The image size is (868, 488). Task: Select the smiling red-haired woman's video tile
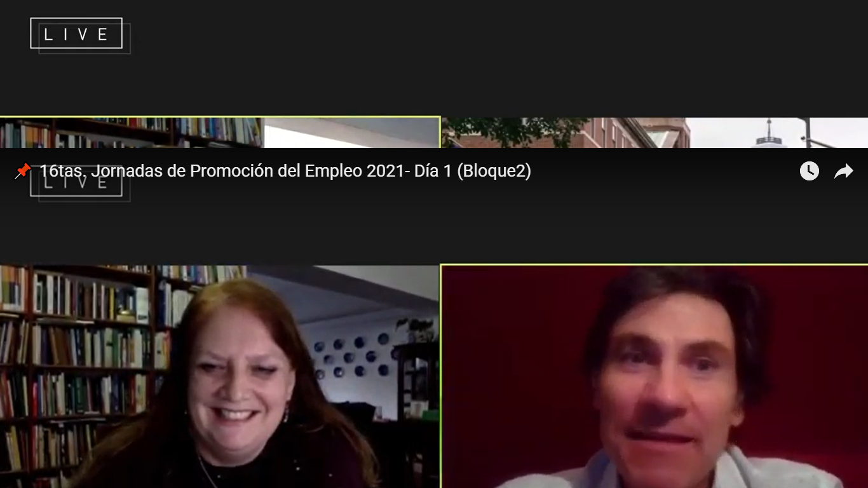[x=219, y=376]
